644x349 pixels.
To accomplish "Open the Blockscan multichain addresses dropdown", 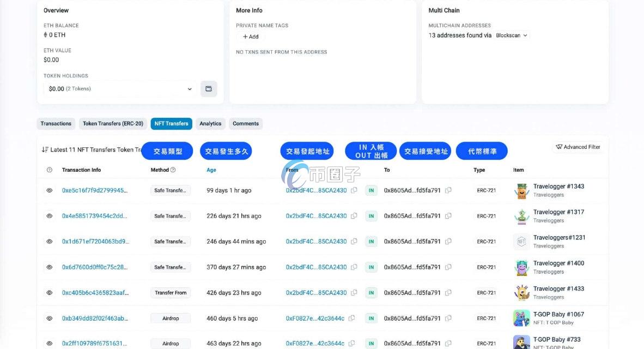I will (511, 35).
